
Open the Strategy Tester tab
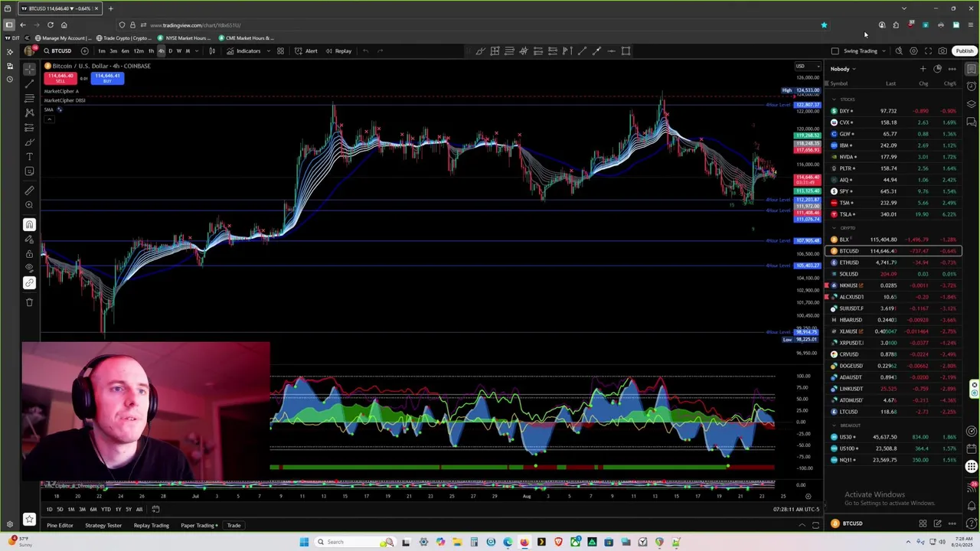(x=103, y=526)
